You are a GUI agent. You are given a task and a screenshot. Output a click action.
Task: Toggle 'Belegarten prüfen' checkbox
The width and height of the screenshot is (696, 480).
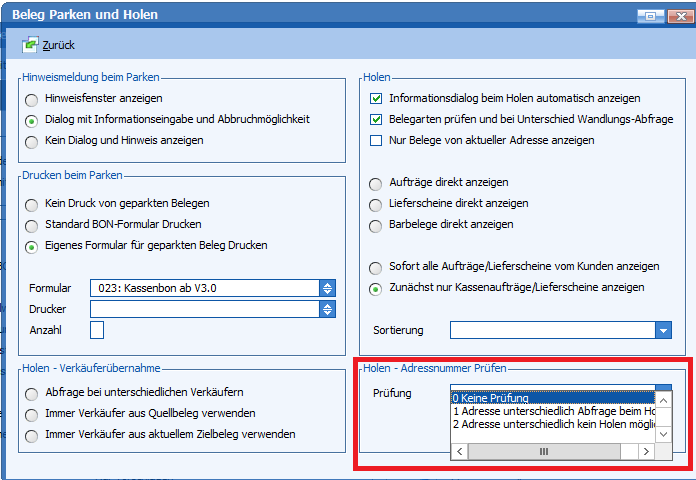pos(376,120)
